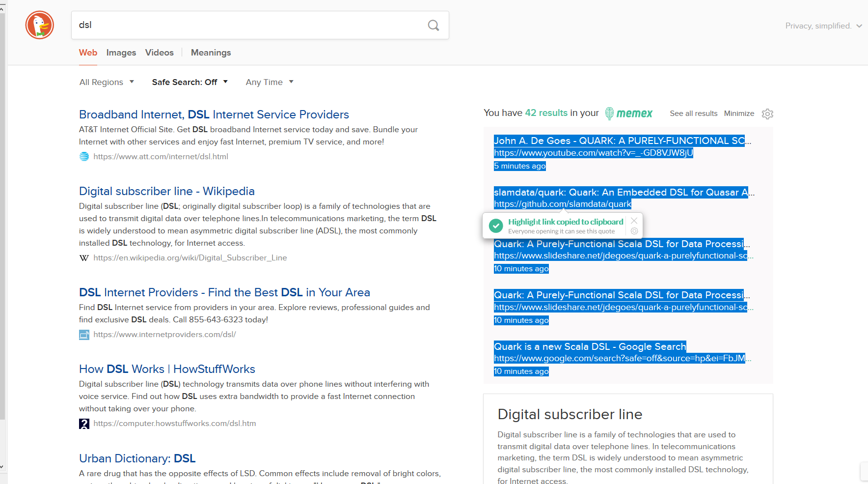Click the search magnifier icon
This screenshot has height=484, width=868.
(x=433, y=25)
